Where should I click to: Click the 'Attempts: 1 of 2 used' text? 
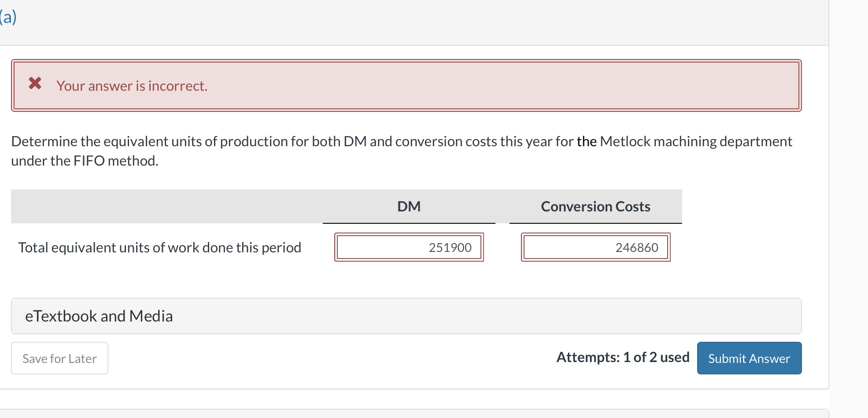(x=623, y=357)
